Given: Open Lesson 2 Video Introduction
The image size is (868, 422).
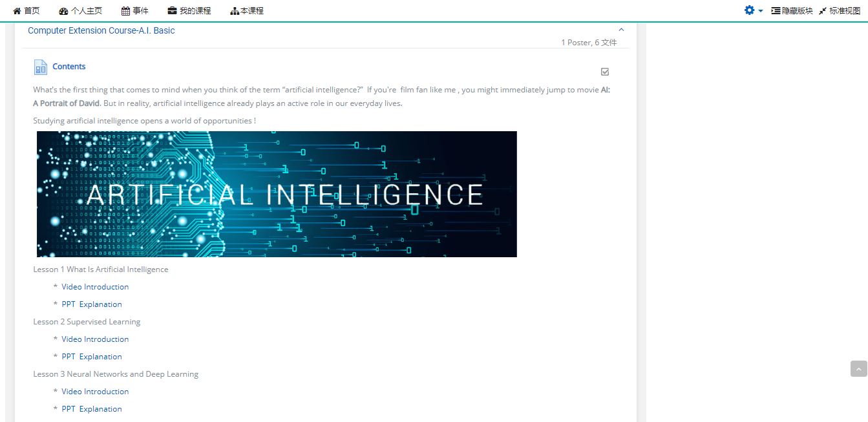Looking at the screenshot, I should point(95,339).
